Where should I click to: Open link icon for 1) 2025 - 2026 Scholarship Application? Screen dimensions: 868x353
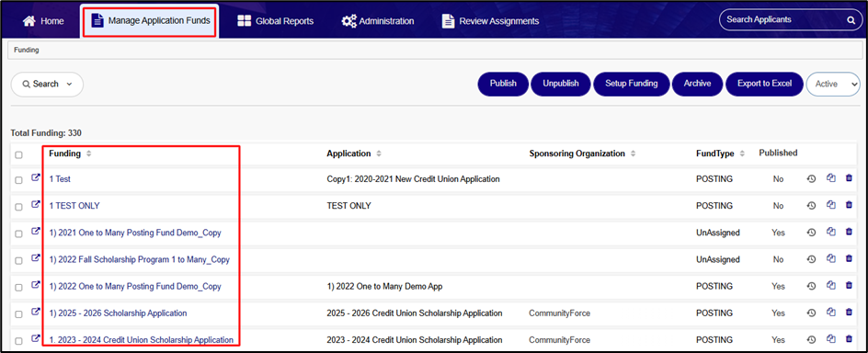click(x=36, y=312)
